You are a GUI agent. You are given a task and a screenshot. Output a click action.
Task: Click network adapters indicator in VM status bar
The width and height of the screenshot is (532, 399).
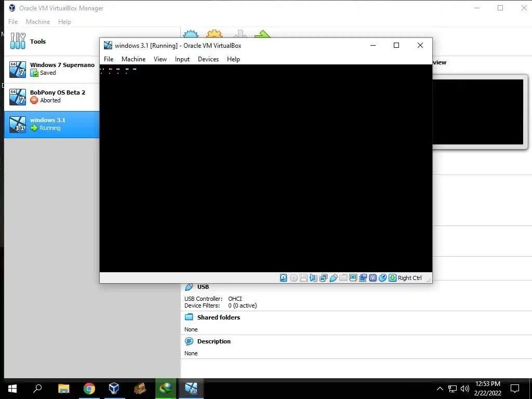coord(323,278)
